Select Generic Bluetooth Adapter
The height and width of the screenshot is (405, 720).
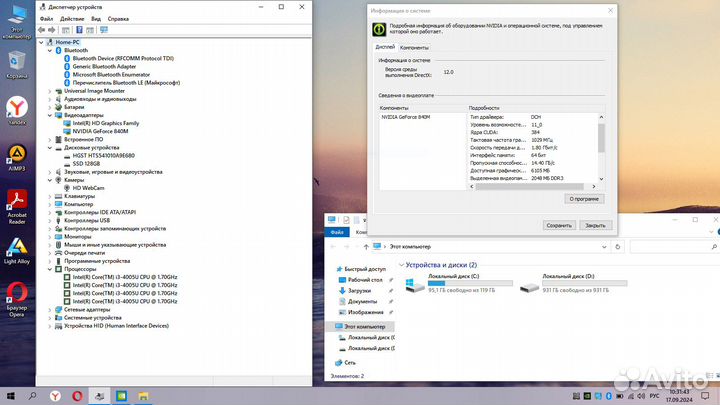pos(104,67)
